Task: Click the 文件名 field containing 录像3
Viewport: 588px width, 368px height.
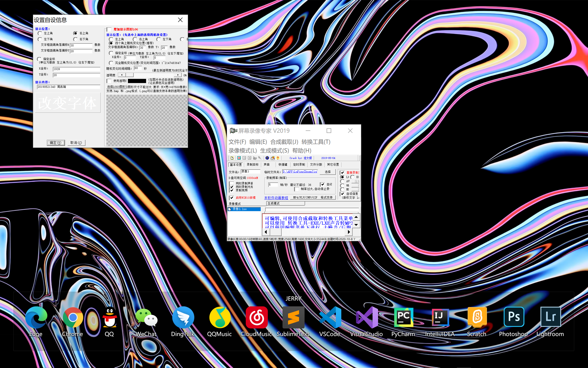Action: pyautogui.click(x=250, y=172)
